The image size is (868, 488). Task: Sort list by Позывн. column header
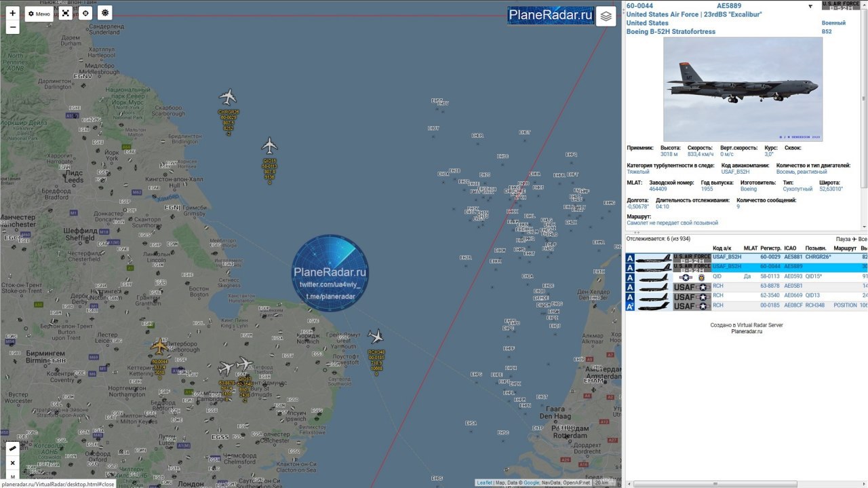(816, 248)
